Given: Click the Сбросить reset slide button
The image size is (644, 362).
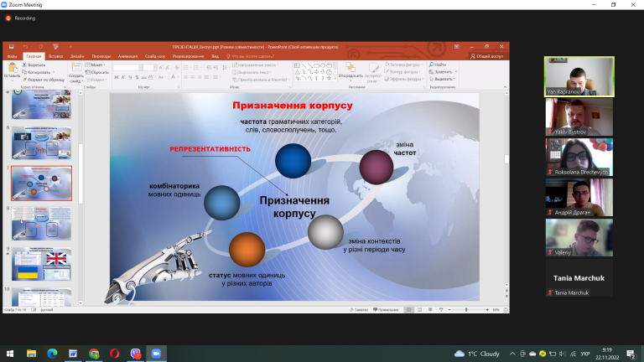Looking at the screenshot, I should pos(97,72).
